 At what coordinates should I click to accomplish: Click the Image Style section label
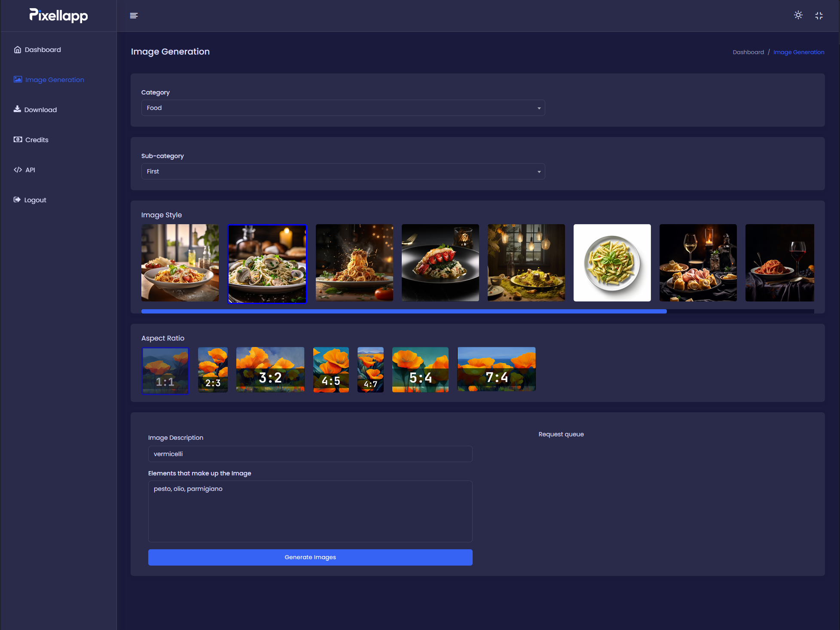(162, 215)
